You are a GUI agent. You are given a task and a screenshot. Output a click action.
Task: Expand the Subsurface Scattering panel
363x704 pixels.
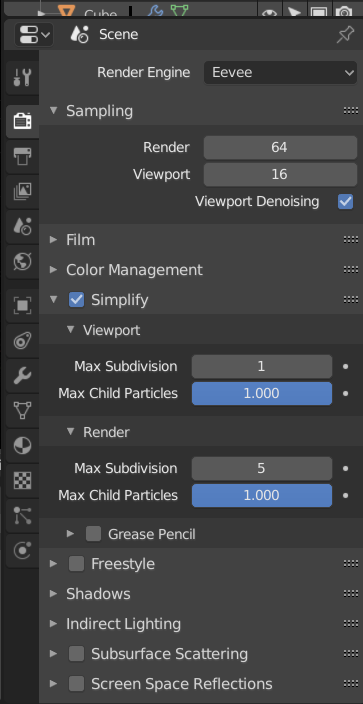point(54,654)
